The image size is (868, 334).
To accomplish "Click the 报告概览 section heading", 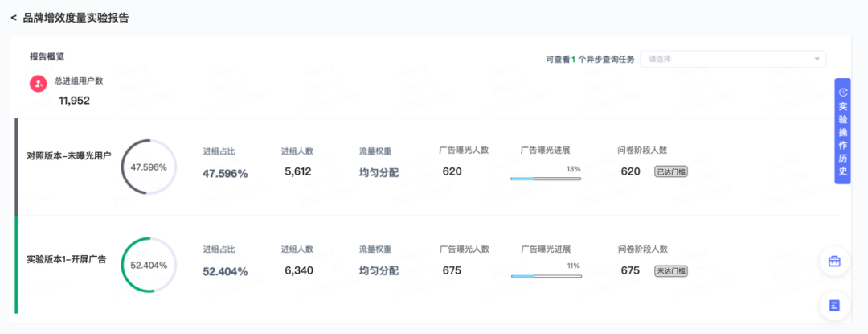I will pos(47,57).
